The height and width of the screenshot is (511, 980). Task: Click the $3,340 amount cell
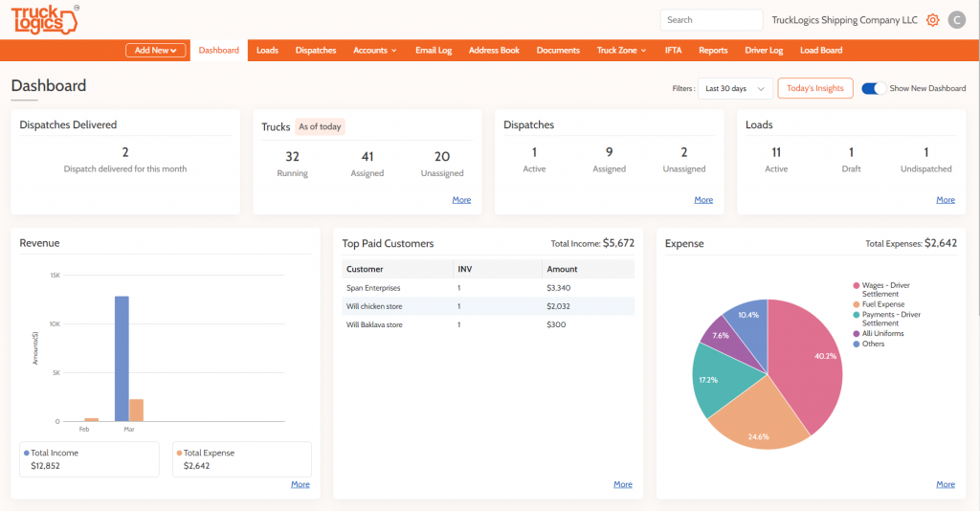(x=558, y=288)
